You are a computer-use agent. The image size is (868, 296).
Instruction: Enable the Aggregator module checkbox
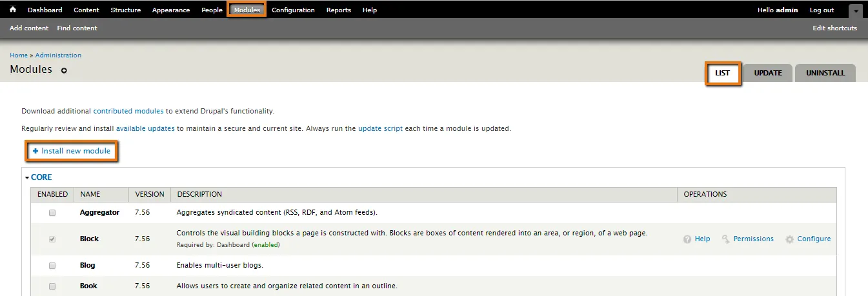(x=52, y=213)
